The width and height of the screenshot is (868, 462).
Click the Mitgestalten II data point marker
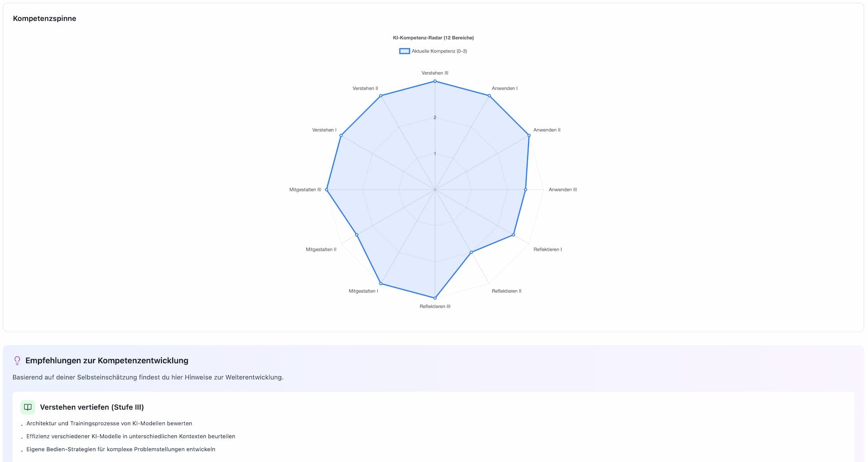coord(357,235)
